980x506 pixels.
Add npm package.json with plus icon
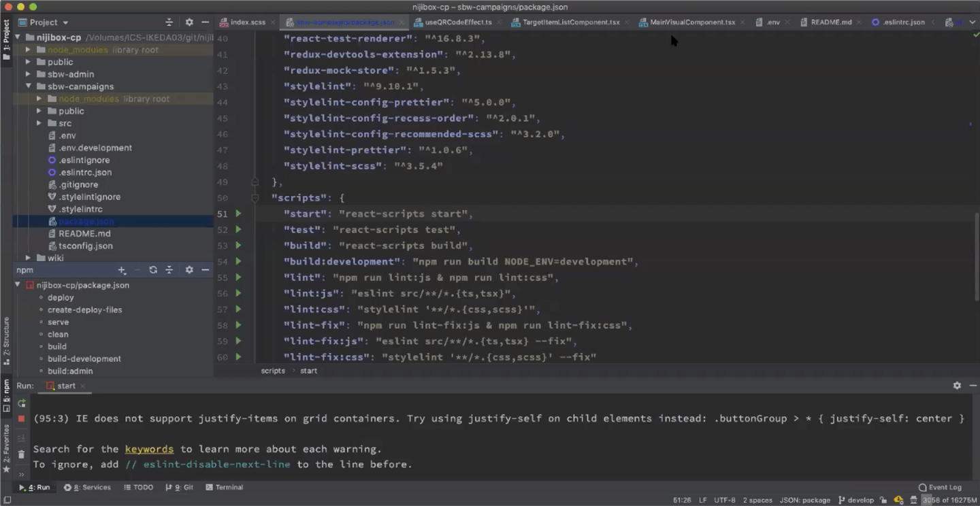pyautogui.click(x=122, y=270)
